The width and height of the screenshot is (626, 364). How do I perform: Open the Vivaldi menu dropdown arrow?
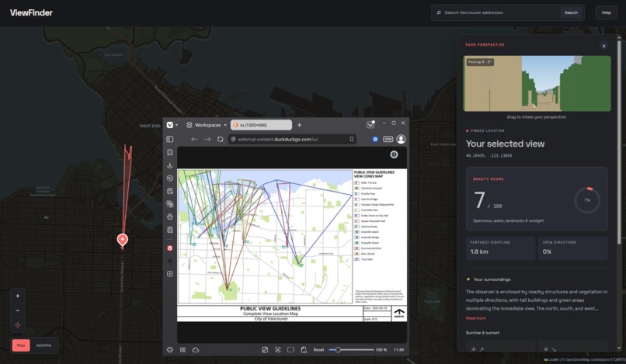pos(176,125)
